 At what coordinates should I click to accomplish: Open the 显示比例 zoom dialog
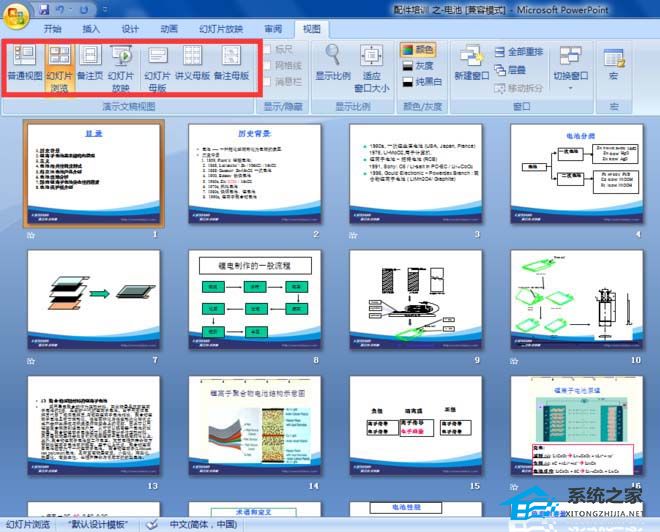click(x=333, y=64)
